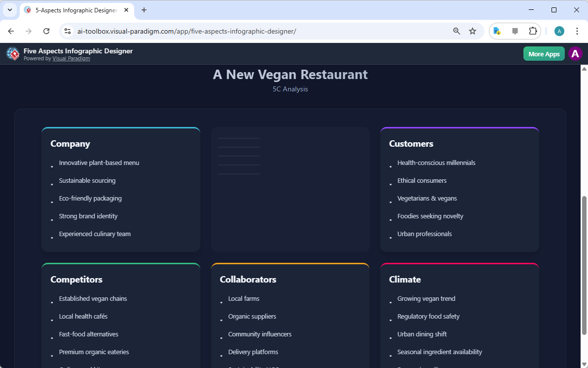
Task: Click the back navigation arrow
Action: (x=11, y=31)
